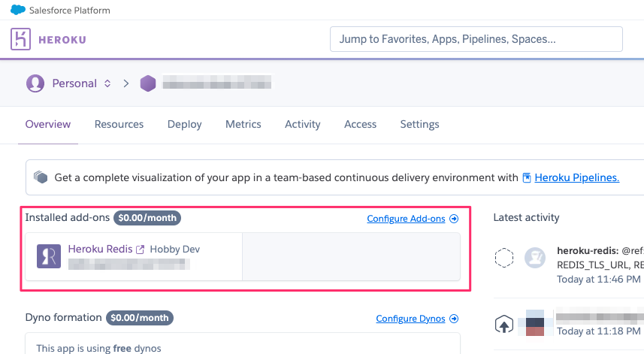Go to the Access tab
644x354 pixels.
(360, 124)
